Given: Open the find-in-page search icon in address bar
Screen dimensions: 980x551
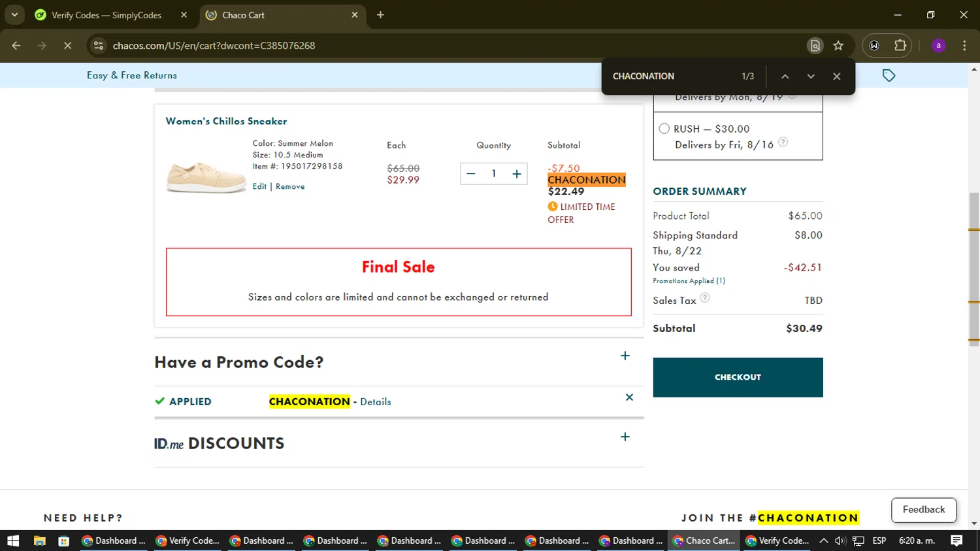Looking at the screenshot, I should [x=815, y=46].
